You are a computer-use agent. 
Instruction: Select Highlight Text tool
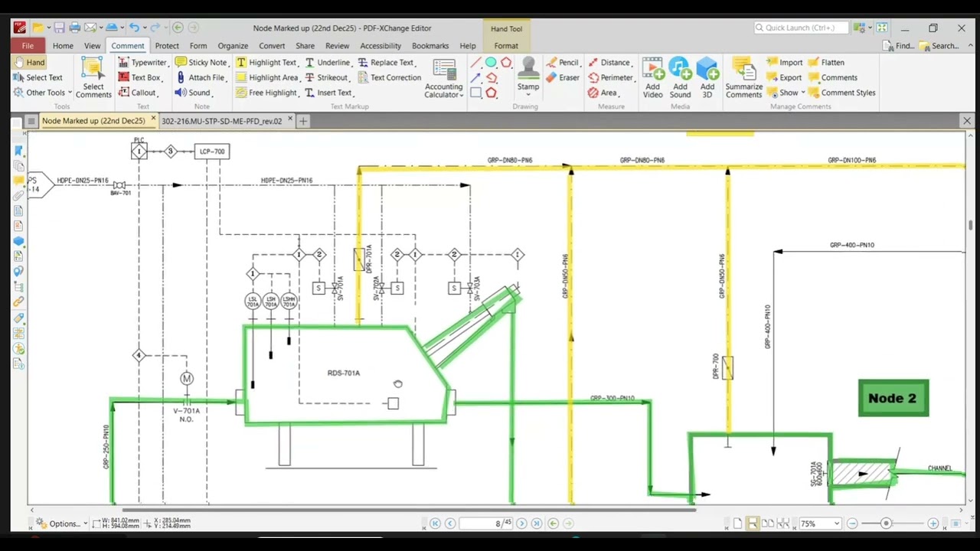coord(266,62)
